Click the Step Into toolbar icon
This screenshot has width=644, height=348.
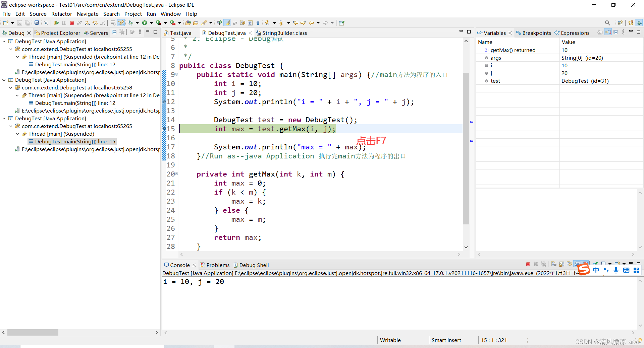click(87, 23)
